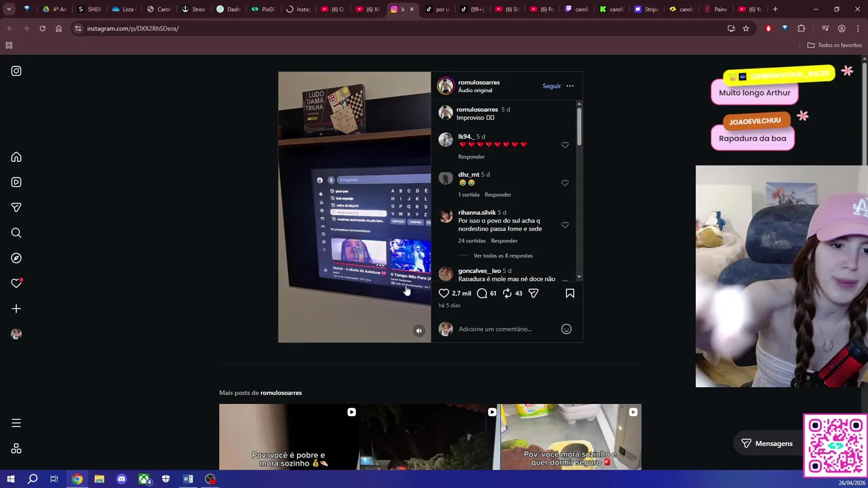Open tab search dropdown arrow
This screenshot has width=868, height=488.
pyautogui.click(x=9, y=9)
